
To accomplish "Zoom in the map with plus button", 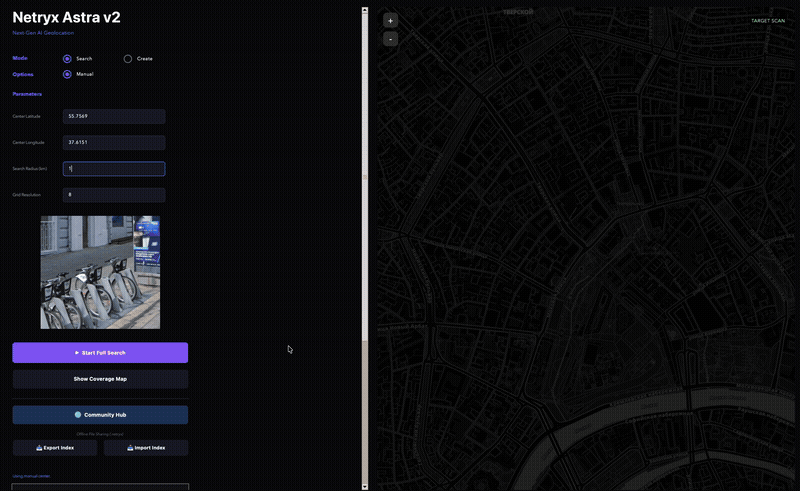I will coord(390,21).
